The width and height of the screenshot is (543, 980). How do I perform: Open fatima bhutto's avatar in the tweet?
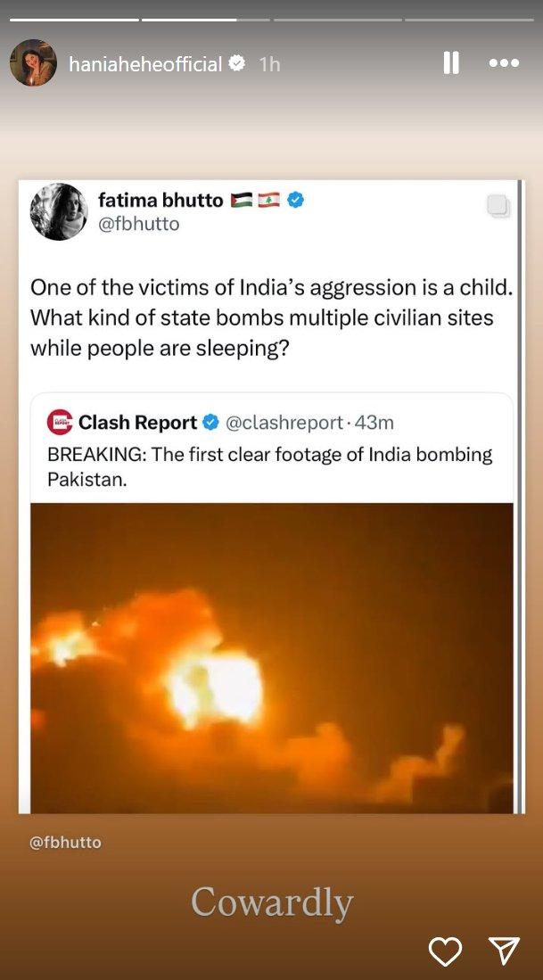click(59, 211)
